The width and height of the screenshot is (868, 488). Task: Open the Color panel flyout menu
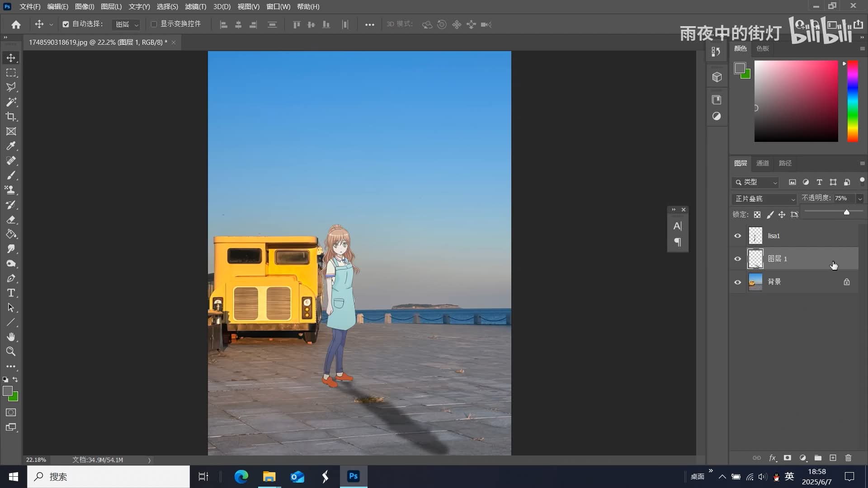point(862,48)
